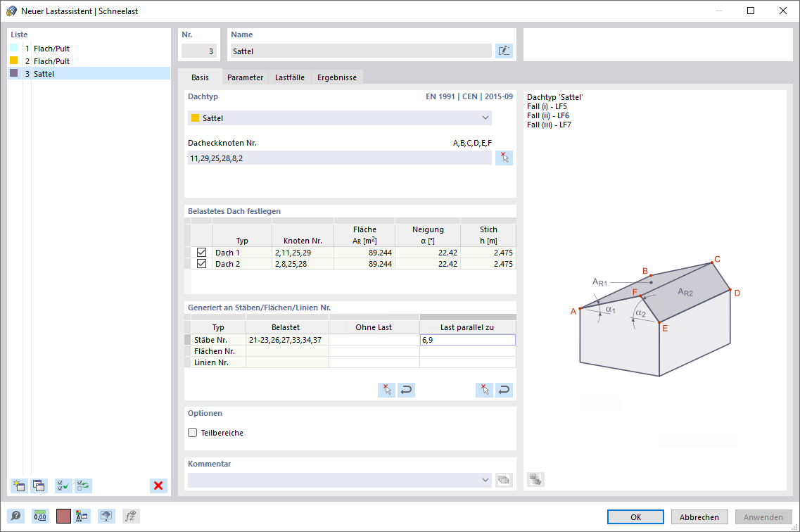Image resolution: width=800 pixels, height=532 pixels.
Task: Edit the name with the pencil icon
Action: 504,51
